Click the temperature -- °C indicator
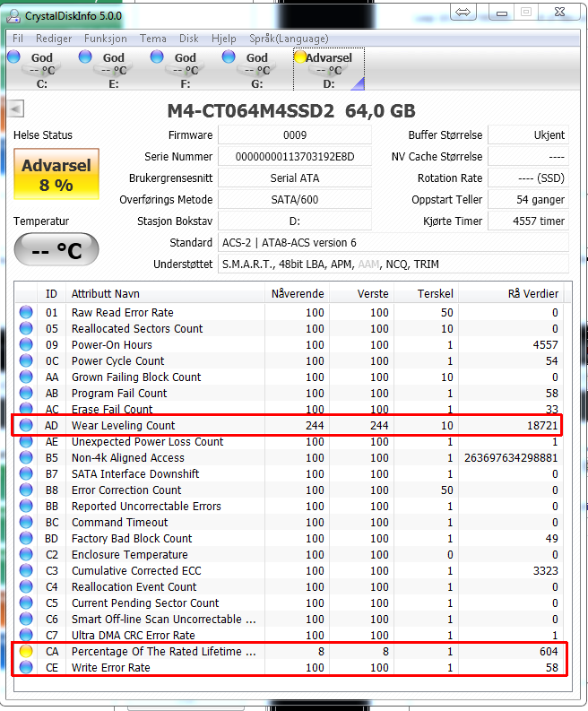 (56, 249)
